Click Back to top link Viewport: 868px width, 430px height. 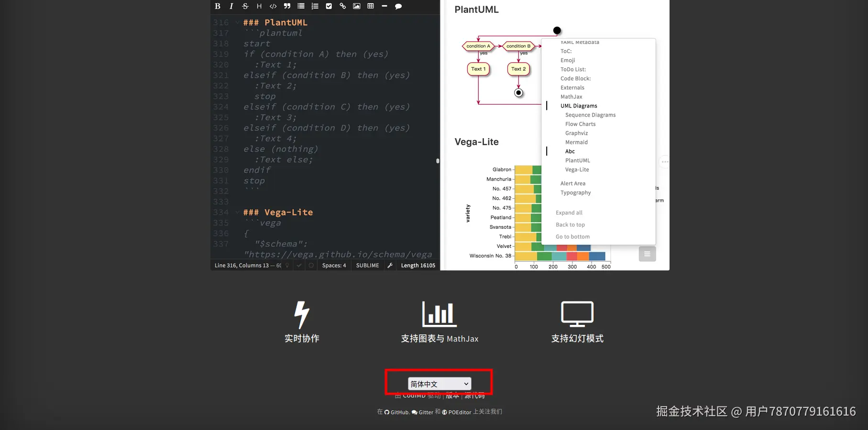(570, 225)
